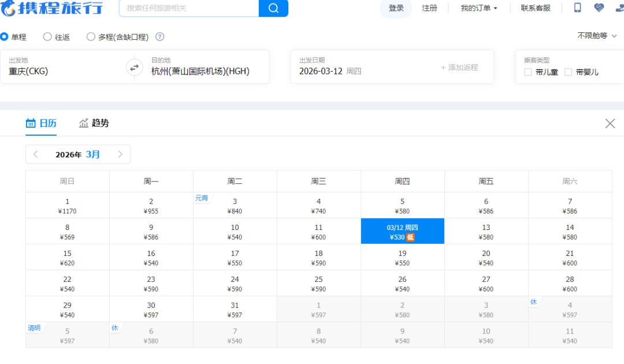This screenshot has height=364, width=624.
Task: Select March 15 priced ¥620
Action: click(x=67, y=257)
